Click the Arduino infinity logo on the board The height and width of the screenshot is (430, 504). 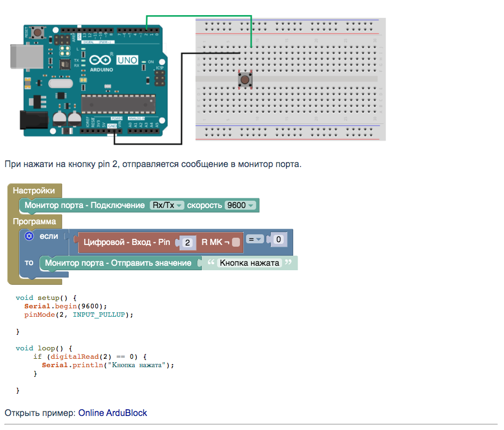[x=100, y=59]
